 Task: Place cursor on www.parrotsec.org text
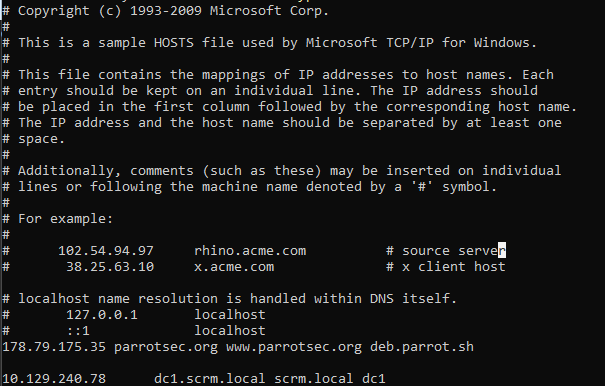pos(294,347)
